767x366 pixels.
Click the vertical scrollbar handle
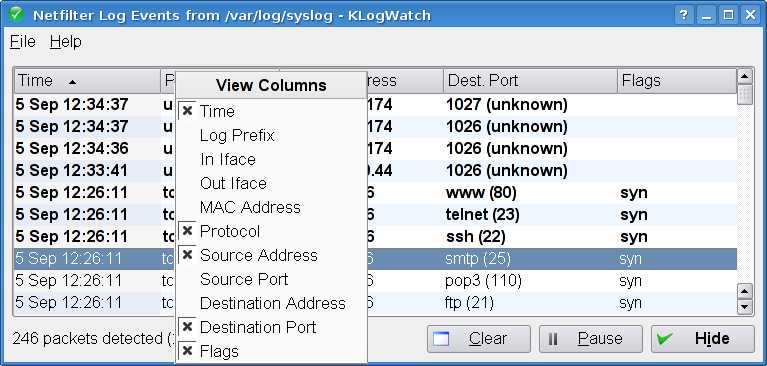(744, 94)
